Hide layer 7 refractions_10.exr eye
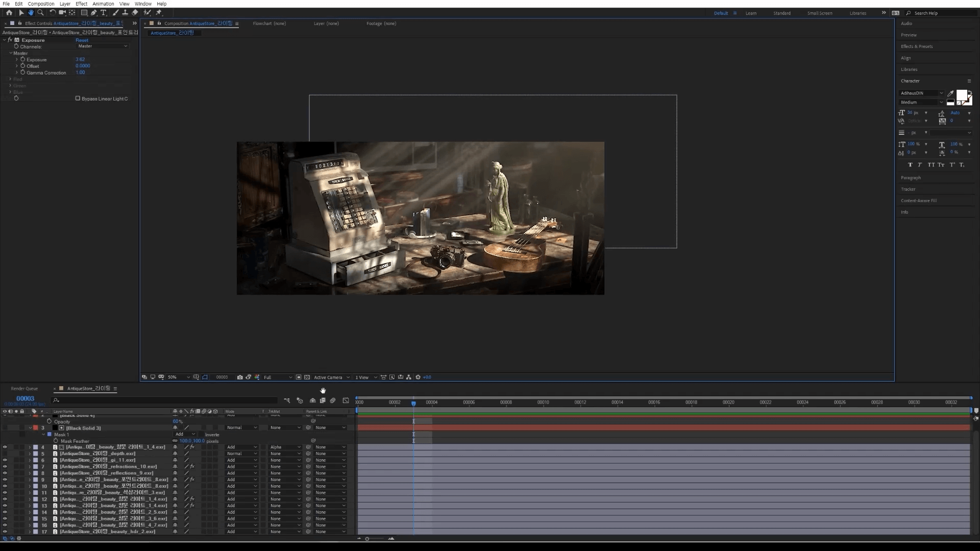Image resolution: width=980 pixels, height=551 pixels. [x=5, y=467]
